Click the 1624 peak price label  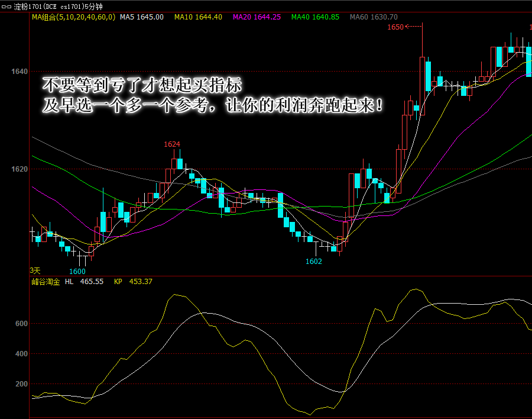(x=172, y=144)
